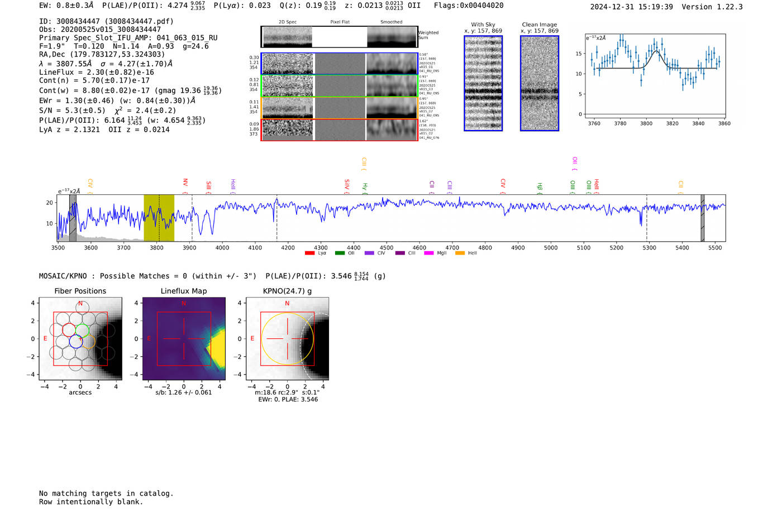
Task: Click the OII green legend swatch
Action: tap(340, 253)
